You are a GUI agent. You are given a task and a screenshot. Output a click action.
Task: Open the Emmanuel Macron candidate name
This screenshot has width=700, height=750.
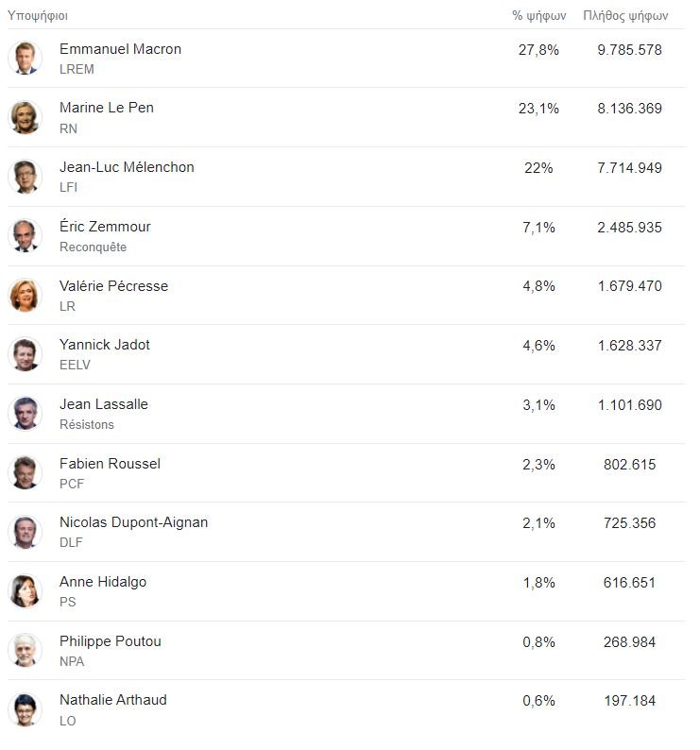tap(120, 49)
